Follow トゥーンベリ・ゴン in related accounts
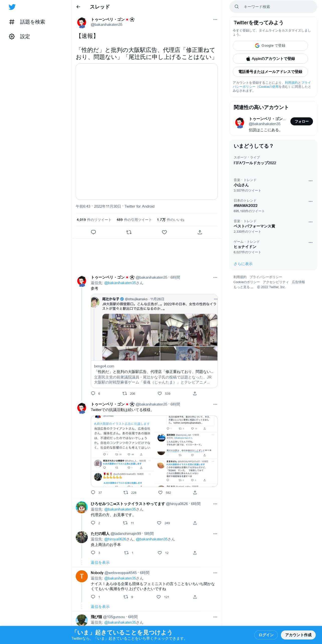 tap(301, 121)
